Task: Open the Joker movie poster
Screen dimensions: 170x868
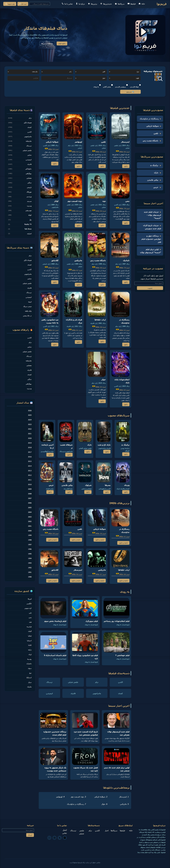Action: click(97, 364)
